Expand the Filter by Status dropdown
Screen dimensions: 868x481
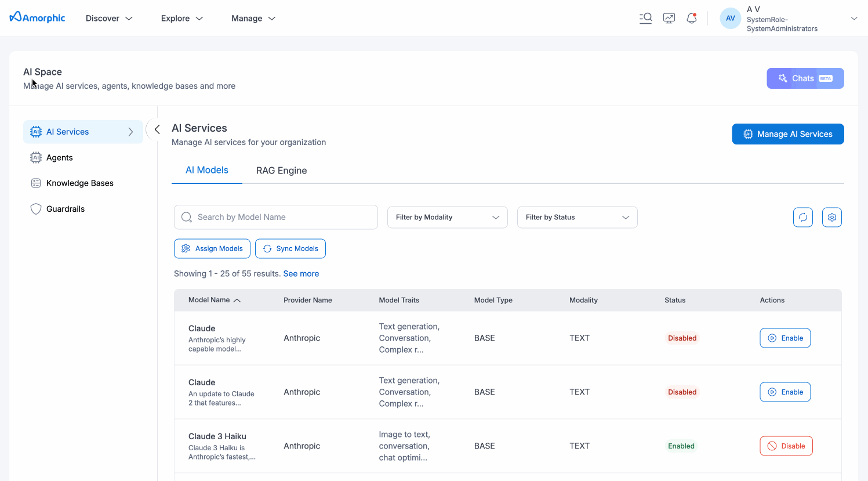coord(577,217)
